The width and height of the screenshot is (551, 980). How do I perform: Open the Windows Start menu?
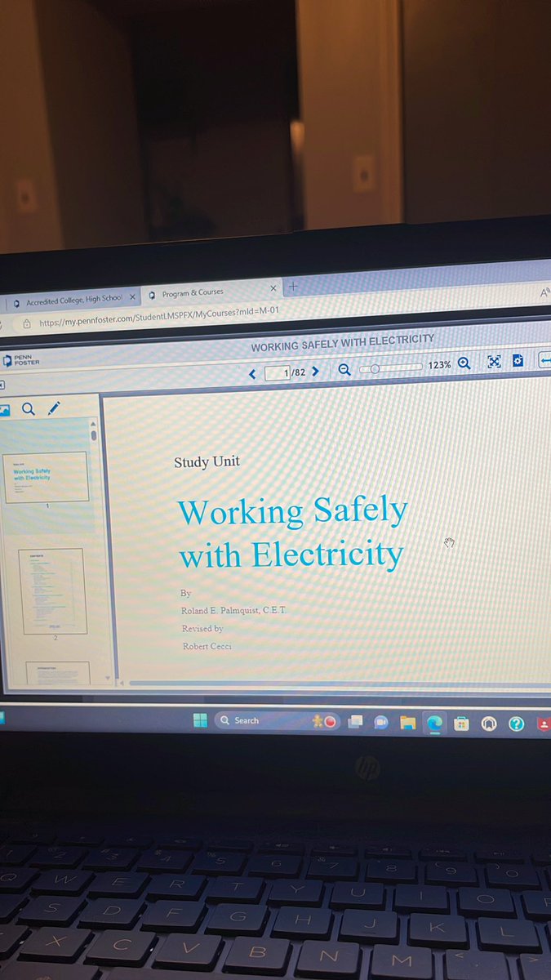point(200,720)
